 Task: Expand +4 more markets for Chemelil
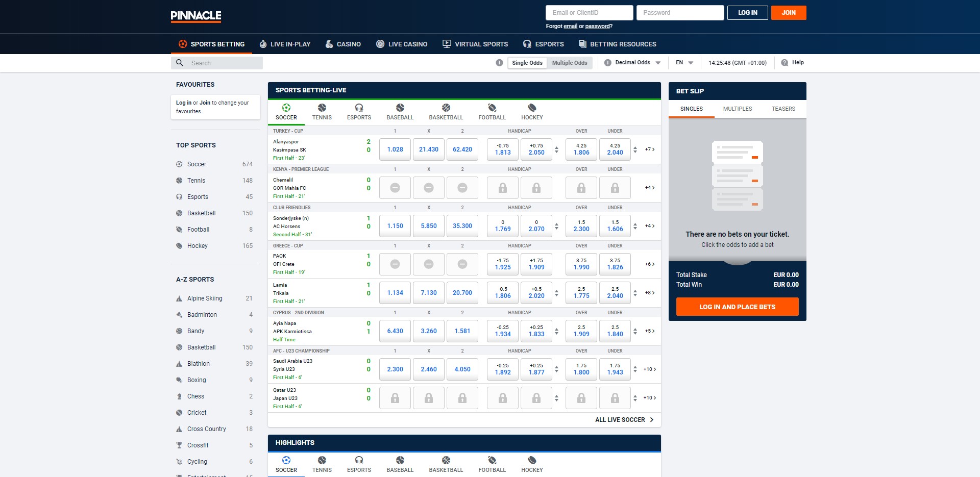tap(649, 188)
